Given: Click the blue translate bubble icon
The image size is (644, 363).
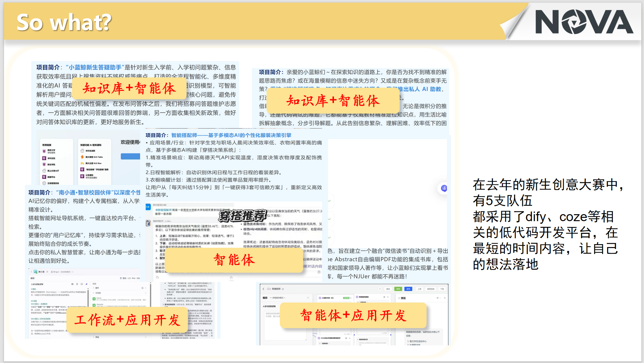Looking at the screenshot, I should (444, 188).
